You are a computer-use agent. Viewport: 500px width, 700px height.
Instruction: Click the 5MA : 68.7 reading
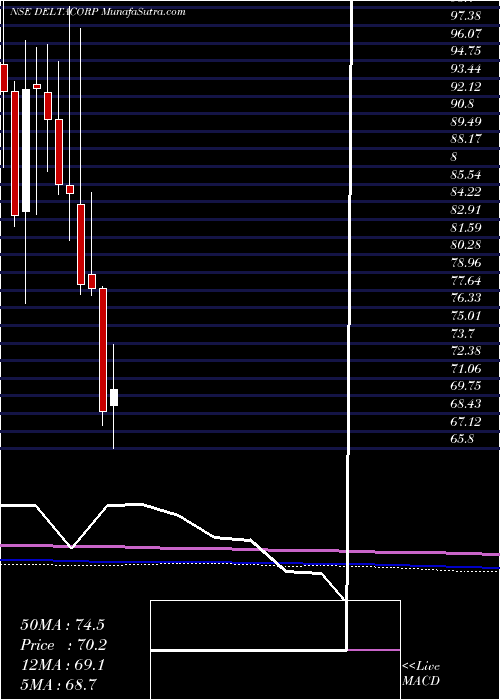click(59, 685)
